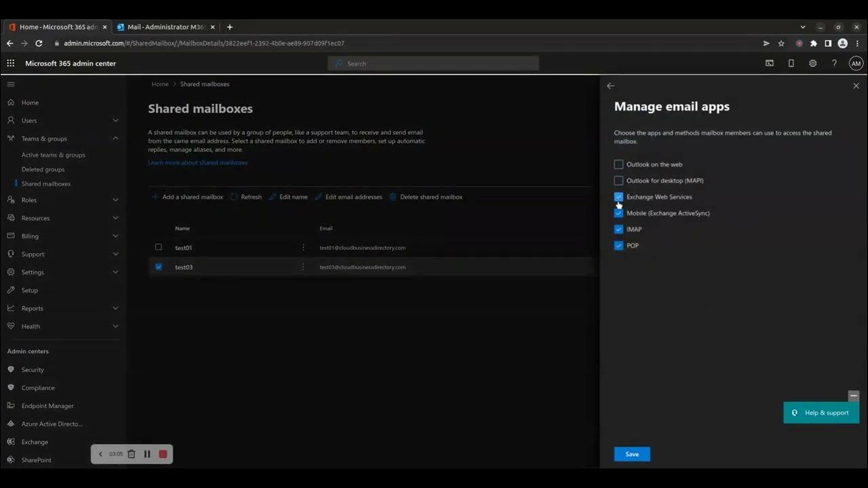This screenshot has width=868, height=488.
Task: Delete the recording with trash icon
Action: click(132, 454)
